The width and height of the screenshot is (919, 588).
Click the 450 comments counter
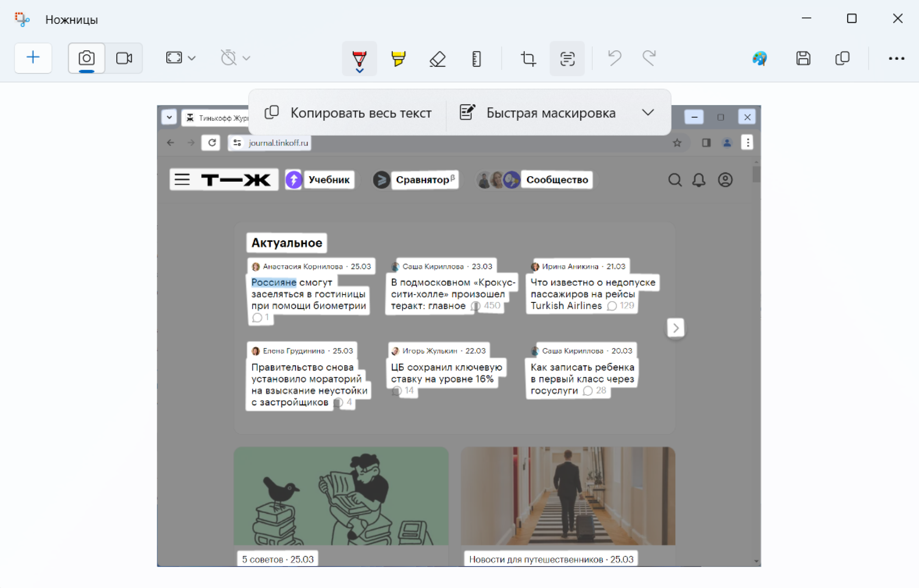pos(485,306)
